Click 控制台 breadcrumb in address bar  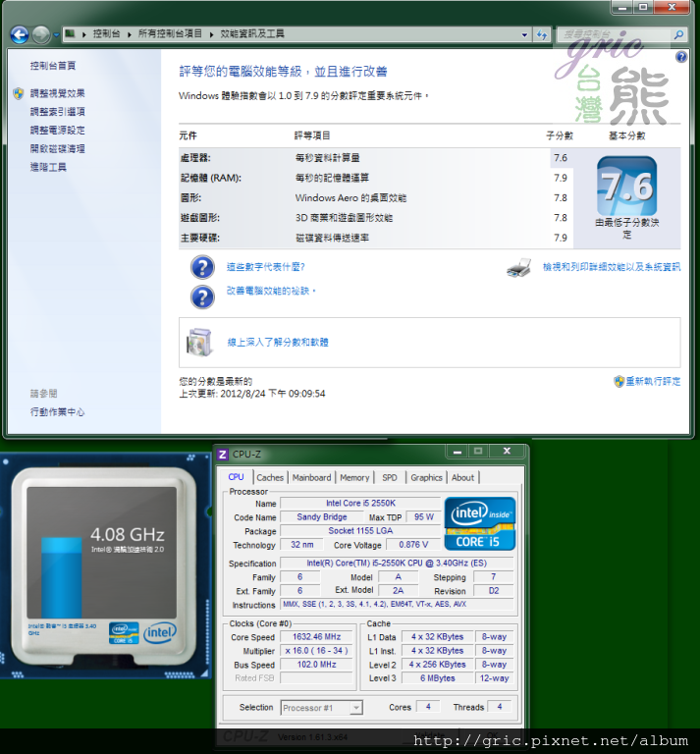(106, 33)
